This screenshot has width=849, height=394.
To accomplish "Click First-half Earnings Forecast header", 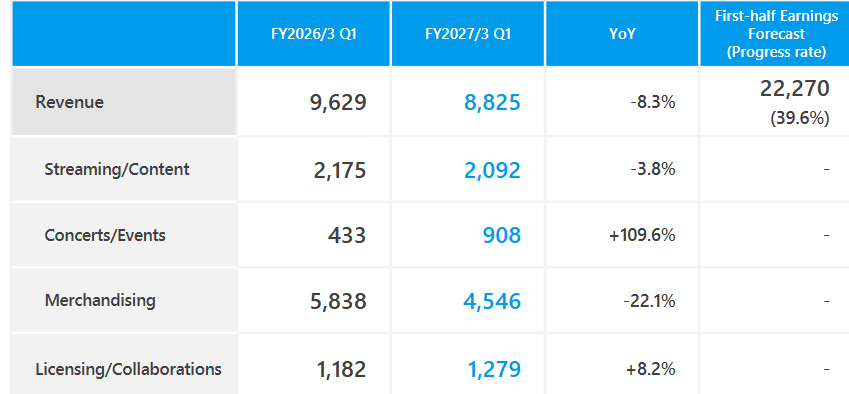I will pos(776,34).
